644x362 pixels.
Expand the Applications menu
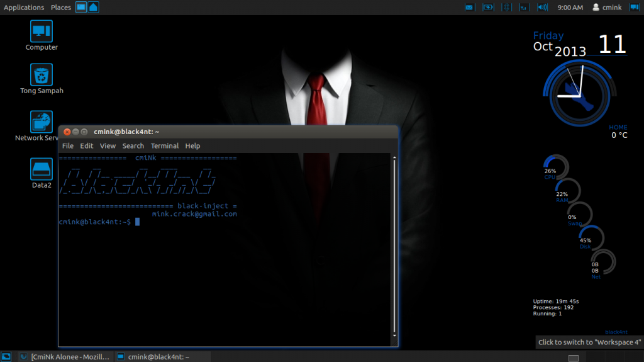(x=24, y=8)
